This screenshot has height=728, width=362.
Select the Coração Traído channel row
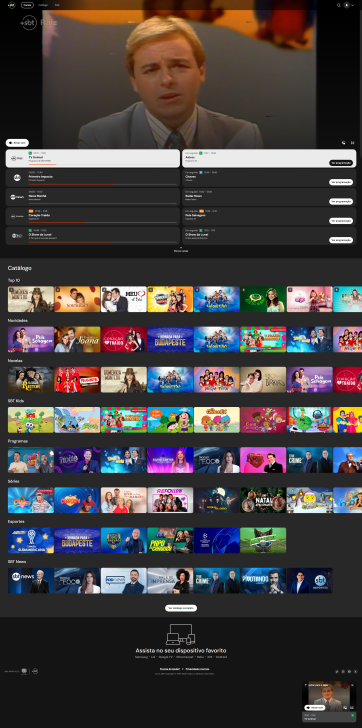(x=93, y=216)
